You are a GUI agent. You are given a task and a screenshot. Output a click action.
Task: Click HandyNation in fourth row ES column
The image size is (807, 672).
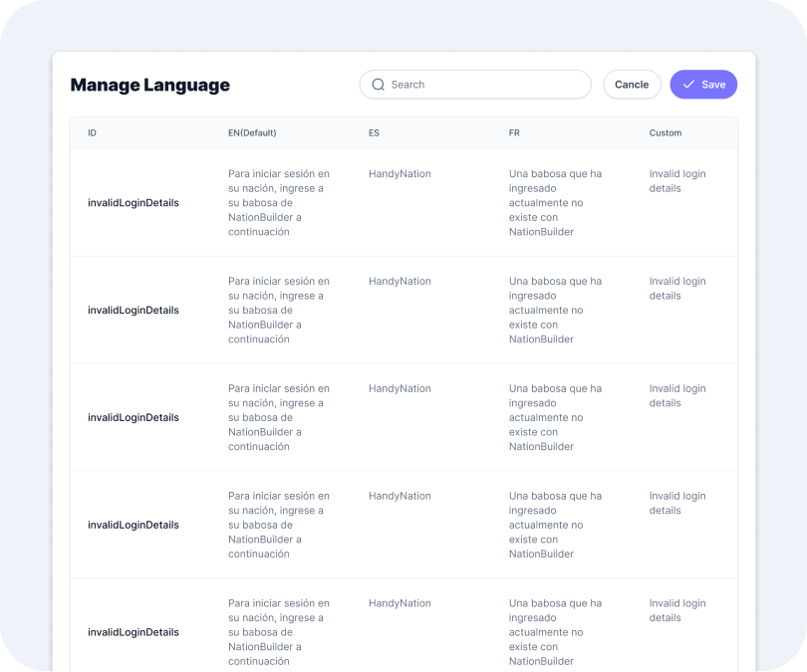[400, 497]
